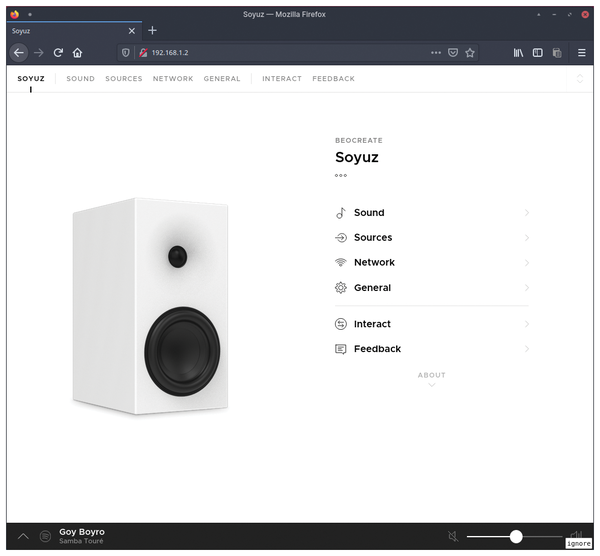
Task: Expand now playing bar with up chevron
Action: [23, 536]
